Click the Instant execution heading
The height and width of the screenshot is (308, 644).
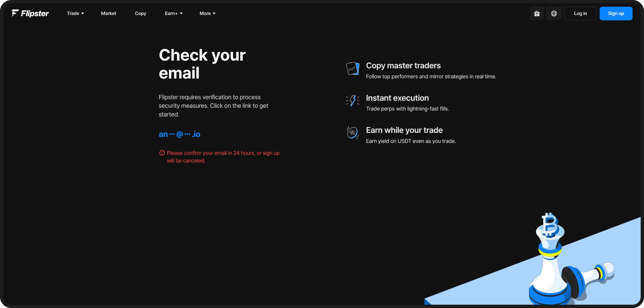coord(397,98)
